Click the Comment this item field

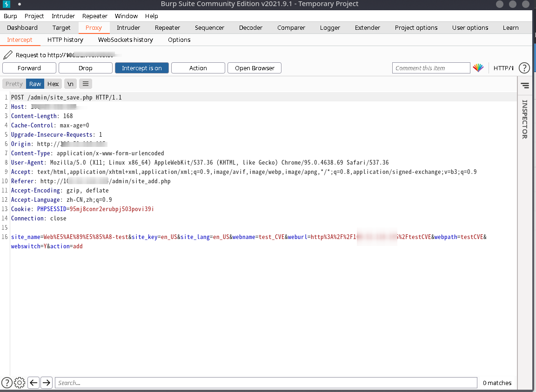(x=431, y=68)
